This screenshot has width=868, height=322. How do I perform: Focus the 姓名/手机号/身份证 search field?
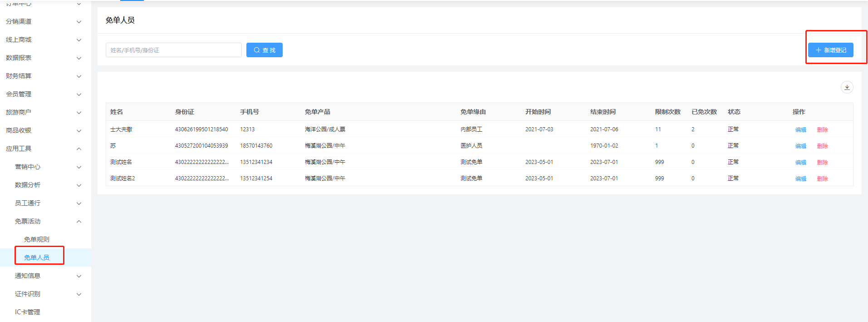(x=173, y=50)
